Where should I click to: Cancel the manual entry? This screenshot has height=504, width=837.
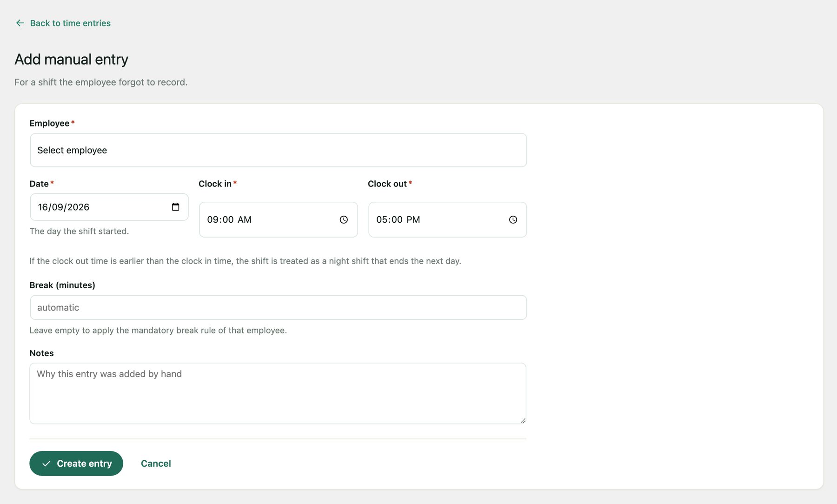click(156, 464)
